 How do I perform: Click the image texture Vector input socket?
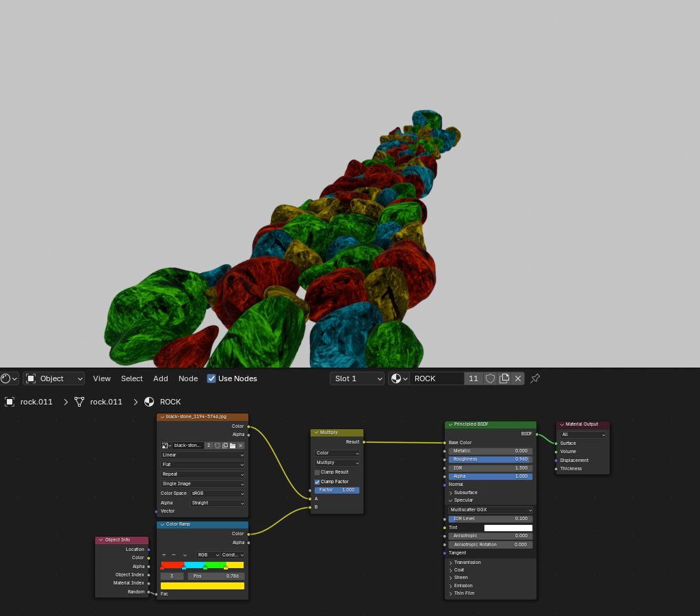click(x=156, y=511)
